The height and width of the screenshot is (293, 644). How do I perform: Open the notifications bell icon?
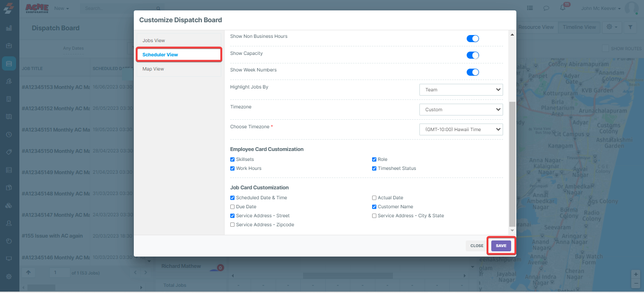pos(563,8)
